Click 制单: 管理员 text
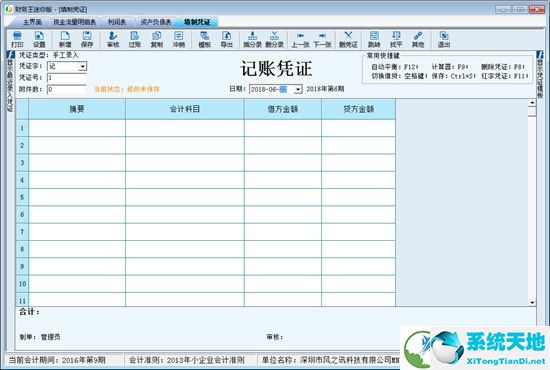Screen dimensions: 550x370 click(x=40, y=337)
